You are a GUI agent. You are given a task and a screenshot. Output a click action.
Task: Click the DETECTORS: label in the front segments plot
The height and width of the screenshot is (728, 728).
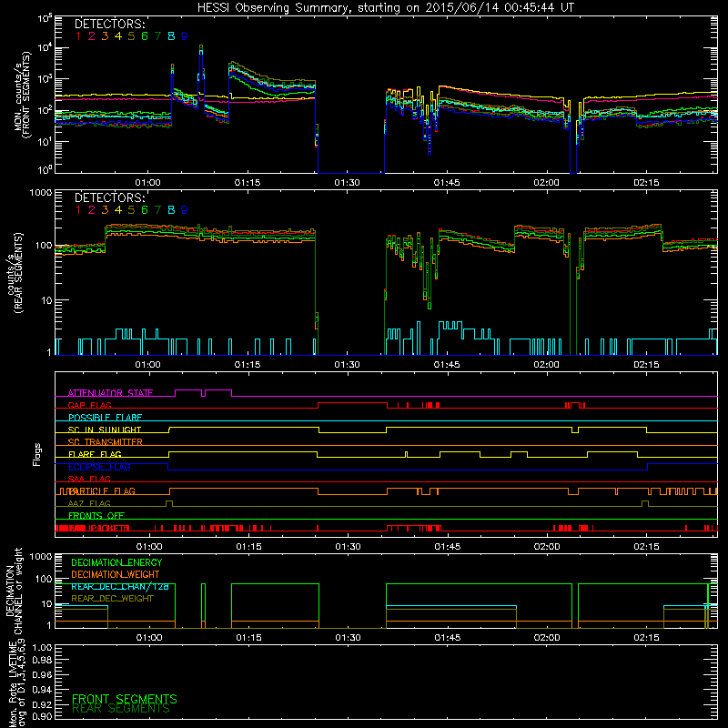(109, 24)
